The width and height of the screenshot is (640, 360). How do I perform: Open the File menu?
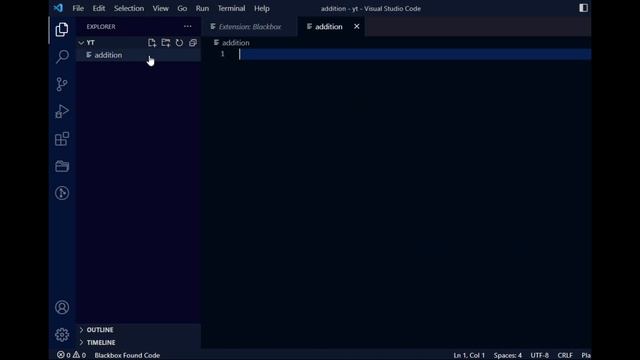78,8
